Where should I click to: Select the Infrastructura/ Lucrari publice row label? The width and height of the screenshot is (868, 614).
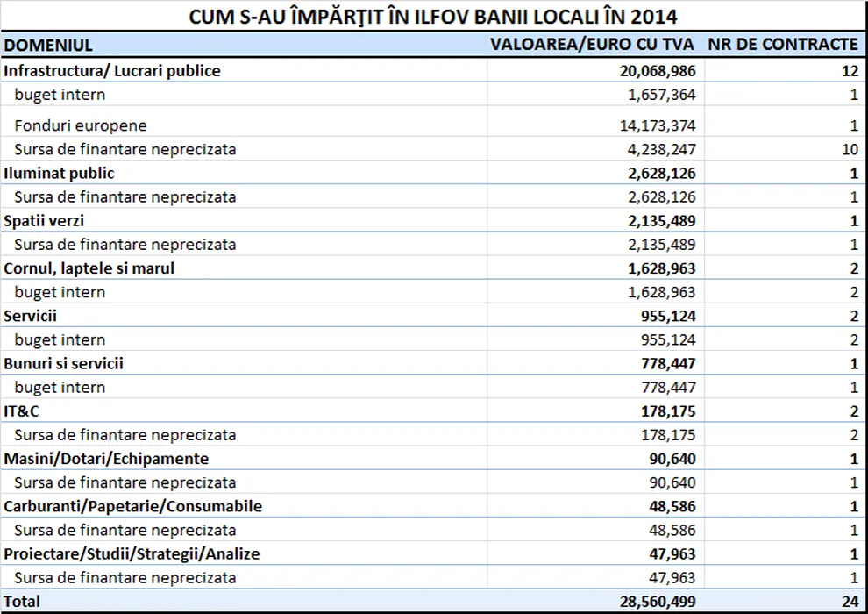112,70
